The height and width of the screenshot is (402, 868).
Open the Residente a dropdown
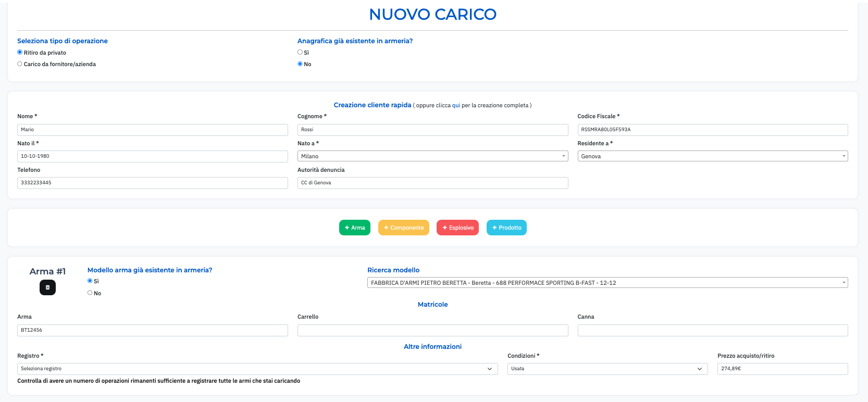click(x=712, y=156)
